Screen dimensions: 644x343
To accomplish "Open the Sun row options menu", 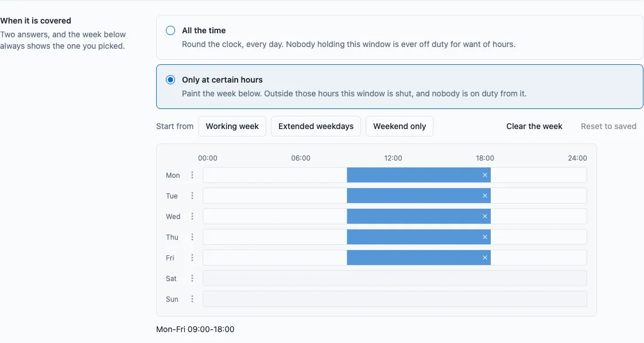I will pyautogui.click(x=192, y=299).
